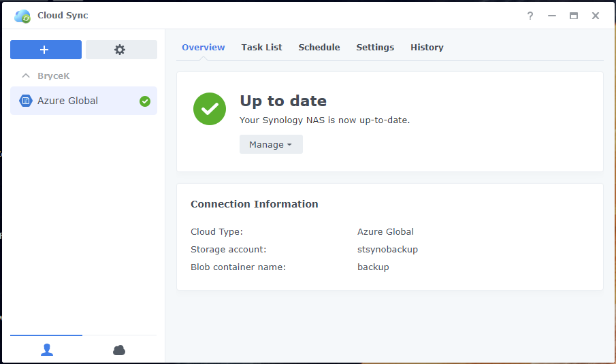
Task: Select the Azure Global connection entry
Action: 68,101
